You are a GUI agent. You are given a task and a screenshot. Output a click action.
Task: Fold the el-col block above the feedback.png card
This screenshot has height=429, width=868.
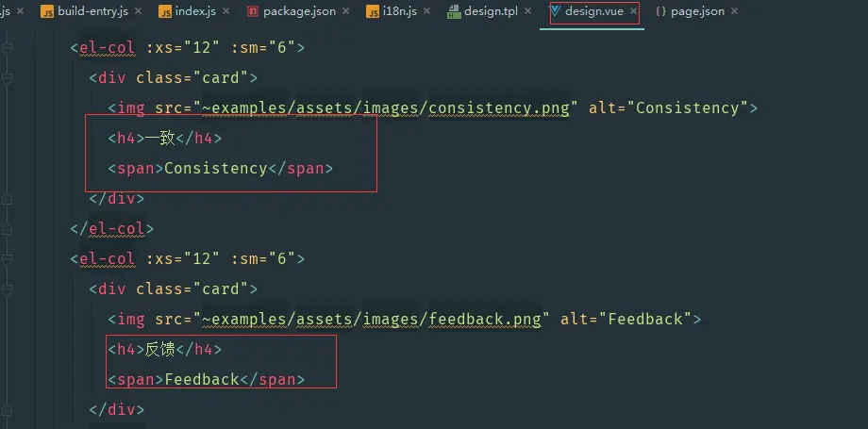tap(7, 259)
